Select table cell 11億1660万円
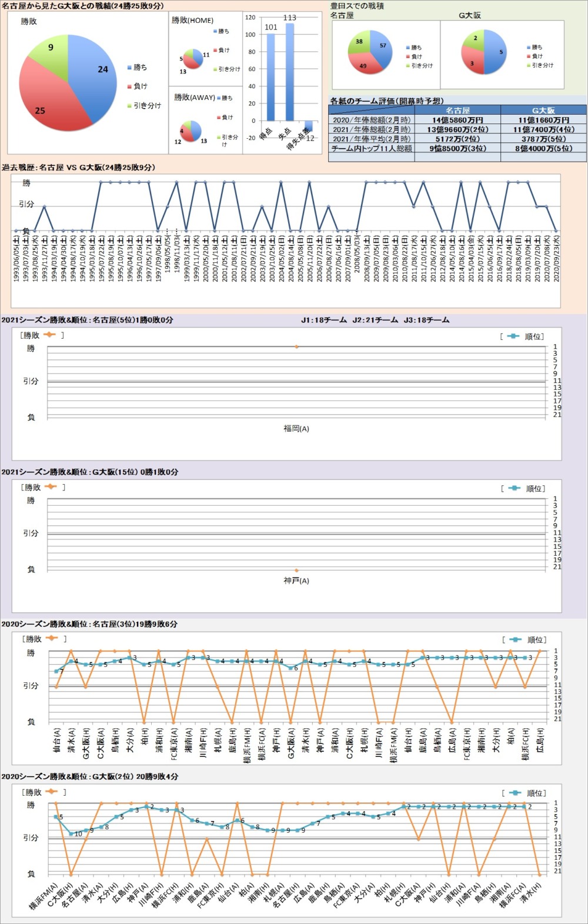This screenshot has width=588, height=924. point(543,120)
